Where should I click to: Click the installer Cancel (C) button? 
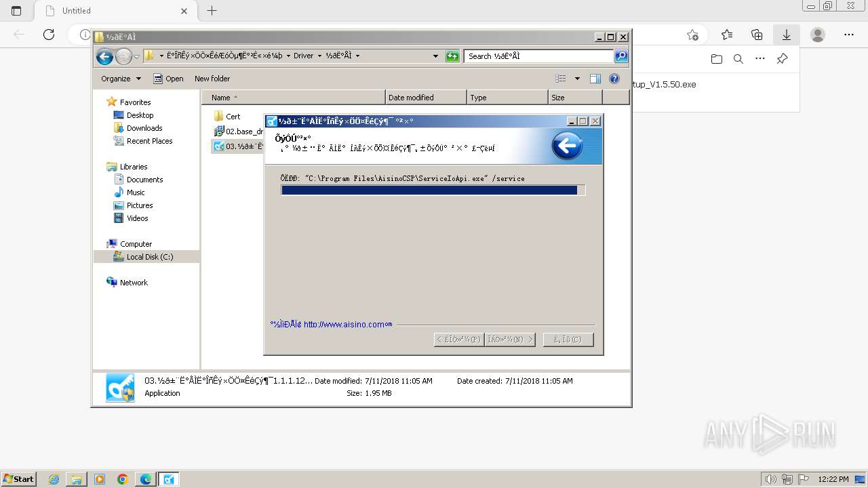tap(568, 340)
